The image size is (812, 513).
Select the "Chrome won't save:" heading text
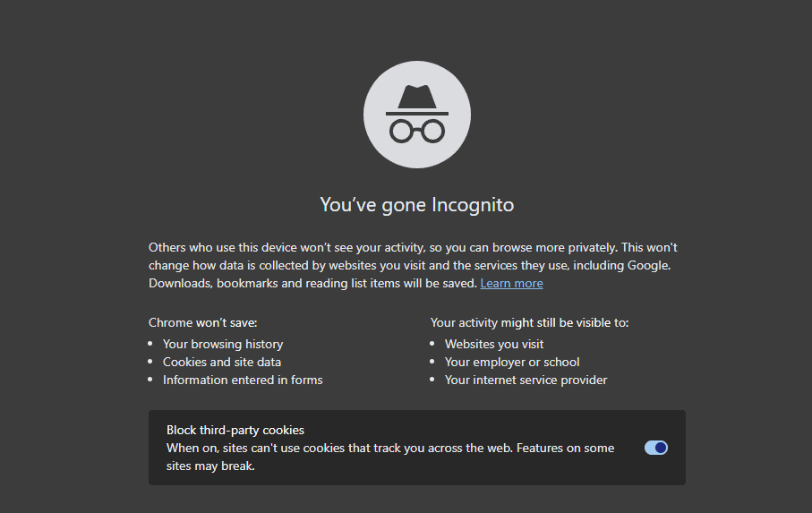tap(203, 322)
